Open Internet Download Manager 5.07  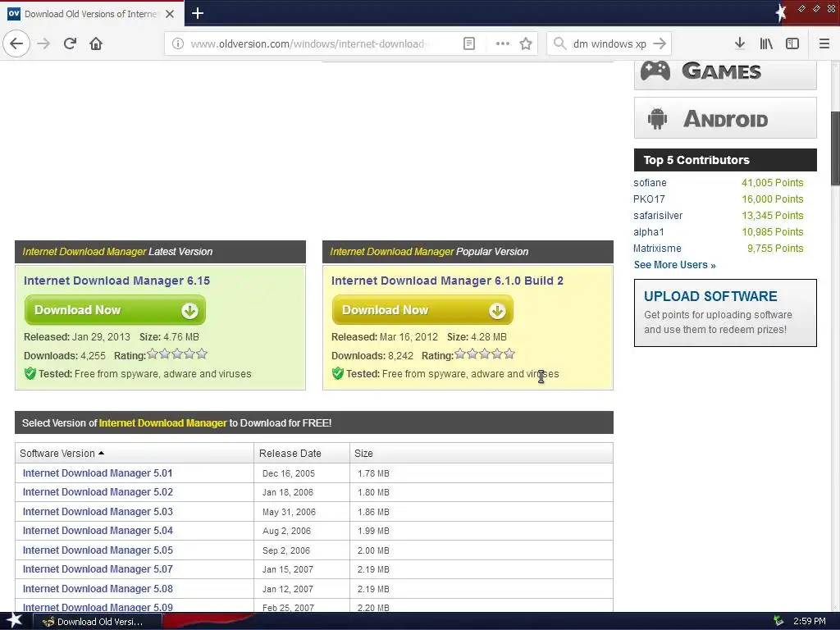click(98, 569)
